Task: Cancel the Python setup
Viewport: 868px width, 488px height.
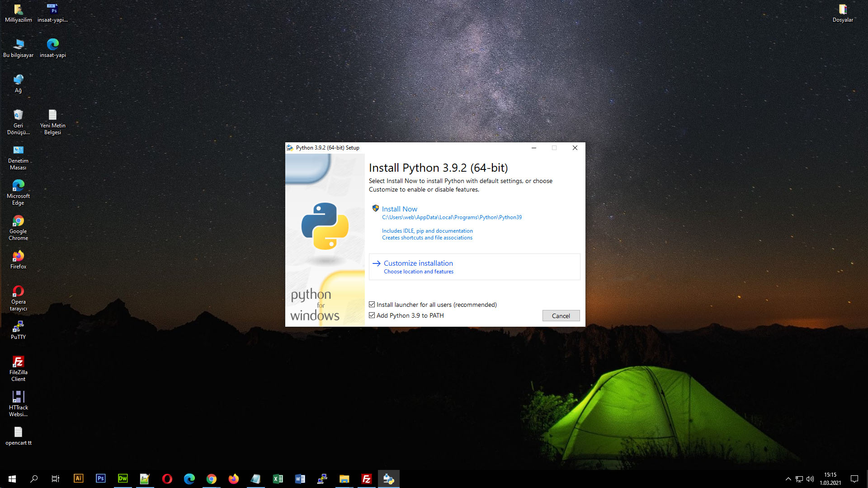Action: [x=561, y=316]
